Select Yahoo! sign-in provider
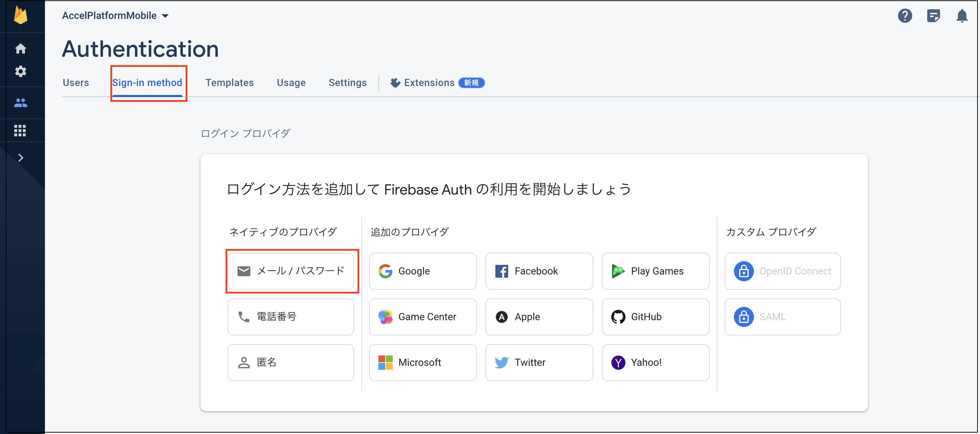The width and height of the screenshot is (980, 434). point(655,362)
